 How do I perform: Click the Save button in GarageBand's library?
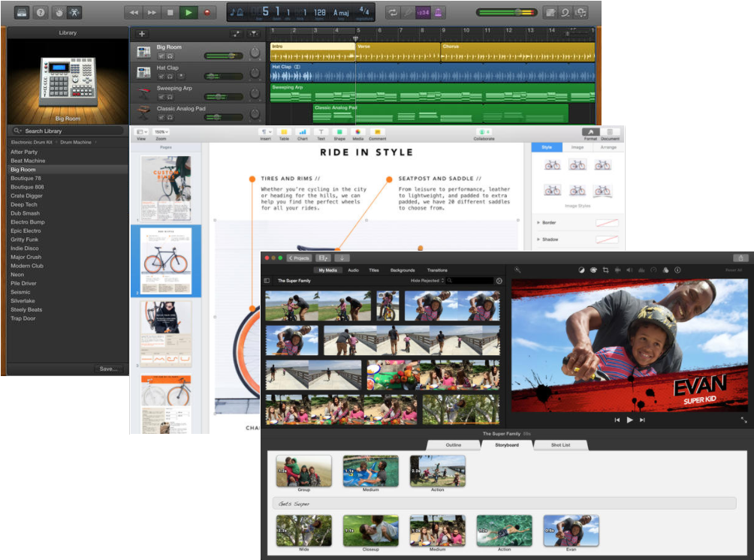[107, 369]
